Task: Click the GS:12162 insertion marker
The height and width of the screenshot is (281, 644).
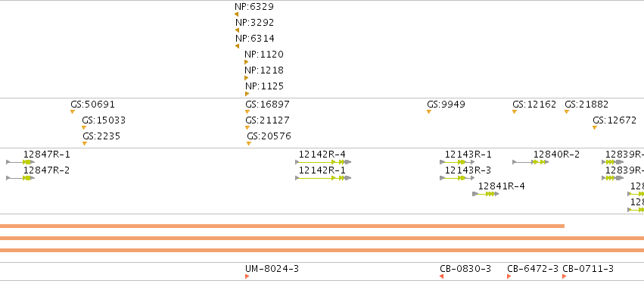Action: (x=515, y=112)
